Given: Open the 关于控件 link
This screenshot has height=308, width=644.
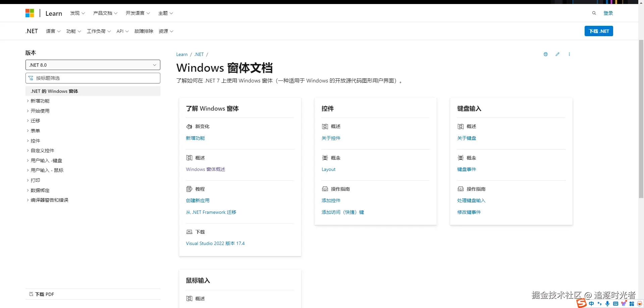Looking at the screenshot, I should 331,138.
